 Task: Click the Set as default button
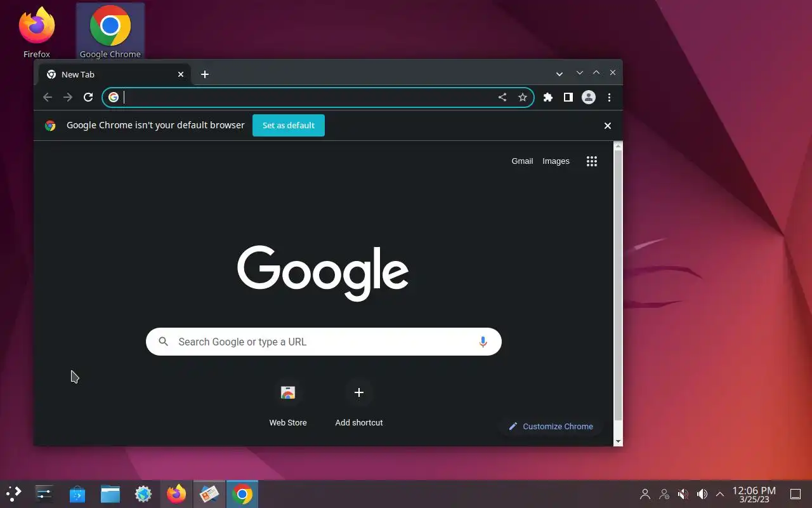289,125
